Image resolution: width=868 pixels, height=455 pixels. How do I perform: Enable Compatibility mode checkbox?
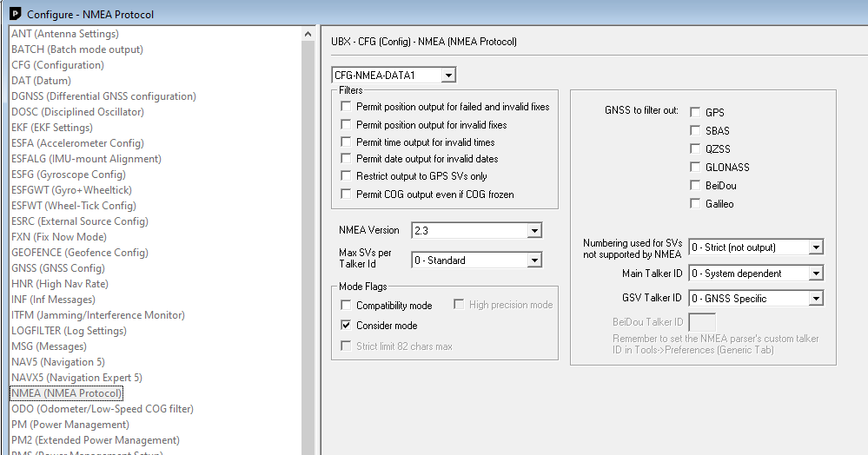(347, 306)
